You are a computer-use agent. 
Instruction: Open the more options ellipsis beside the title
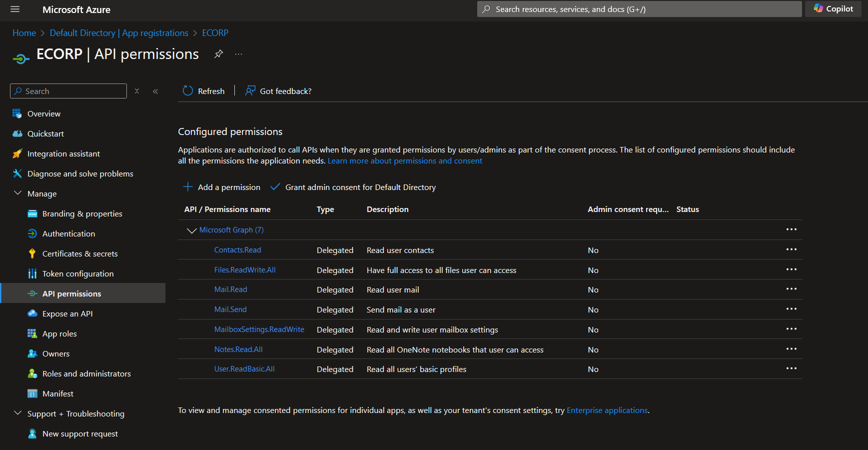238,54
